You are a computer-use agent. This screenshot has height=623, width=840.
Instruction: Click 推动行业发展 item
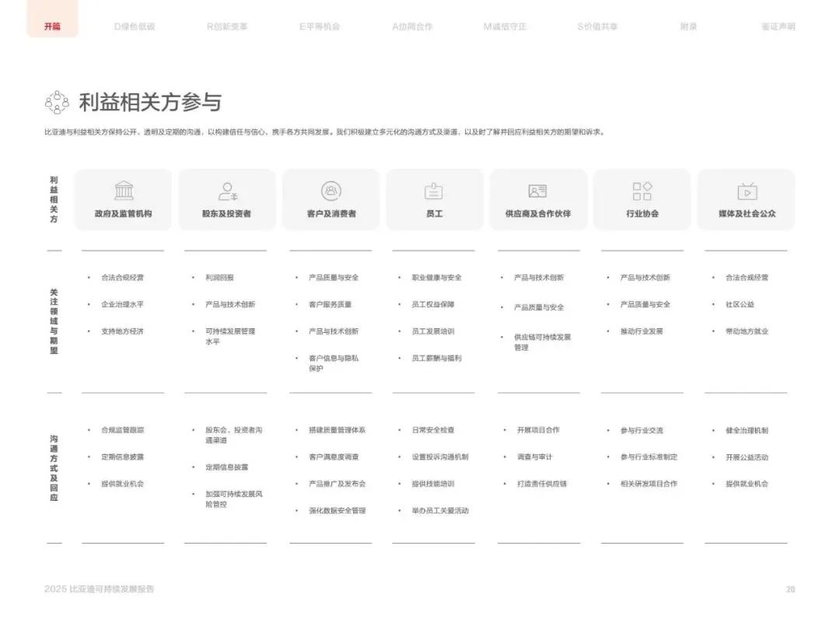(x=642, y=331)
